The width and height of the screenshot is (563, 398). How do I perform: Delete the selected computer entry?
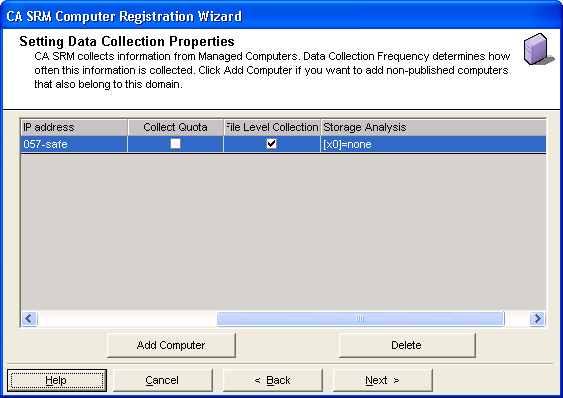(407, 345)
